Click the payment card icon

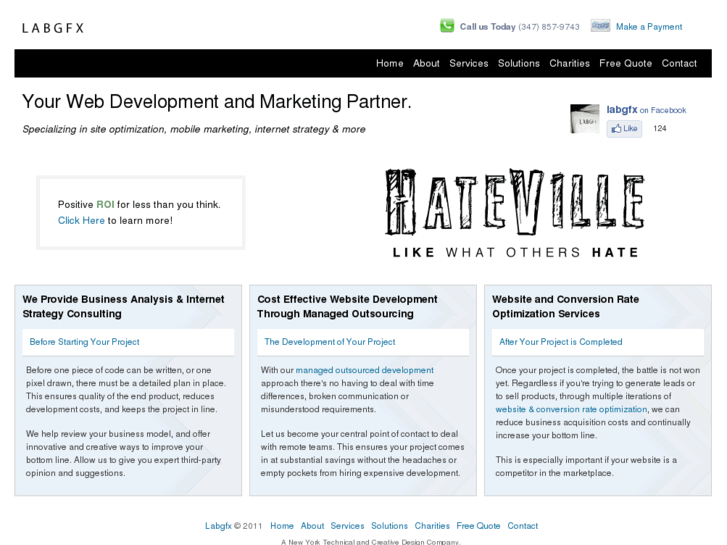point(600,26)
